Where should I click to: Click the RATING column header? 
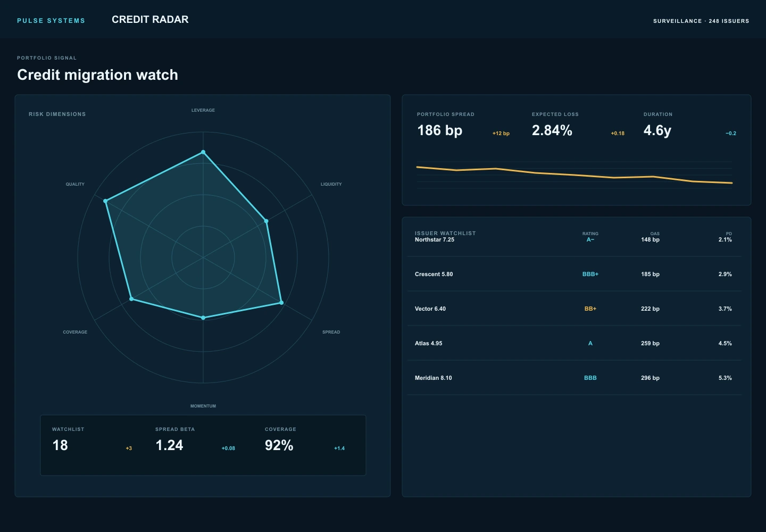(x=590, y=234)
